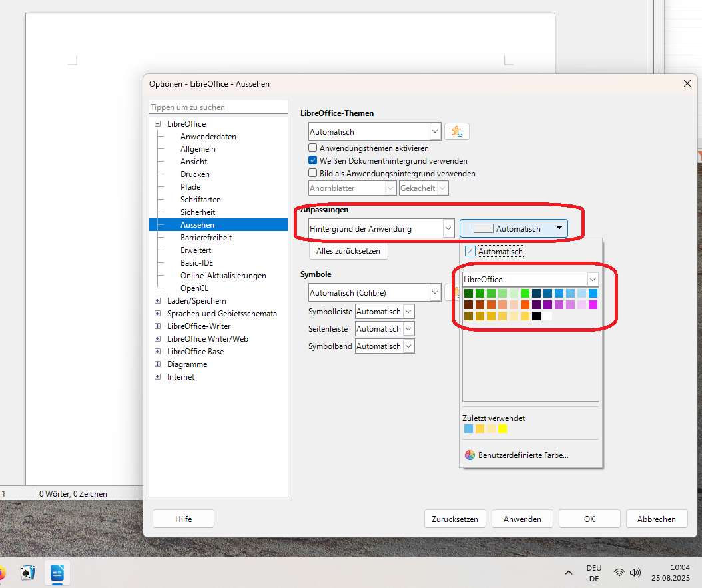This screenshot has width=702, height=588.
Task: Open the Symbolleiste size dropdown
Action: click(384, 312)
